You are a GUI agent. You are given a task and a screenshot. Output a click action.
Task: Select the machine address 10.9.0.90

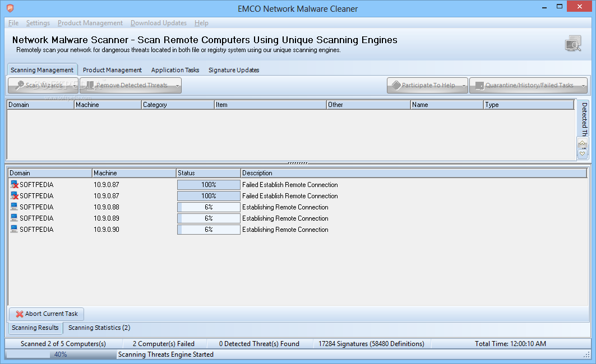(x=107, y=230)
